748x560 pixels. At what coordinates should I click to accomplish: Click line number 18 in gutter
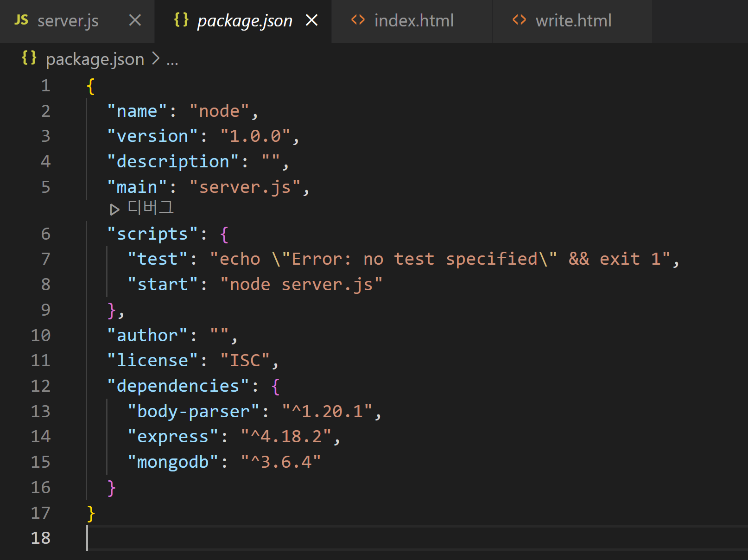41,538
